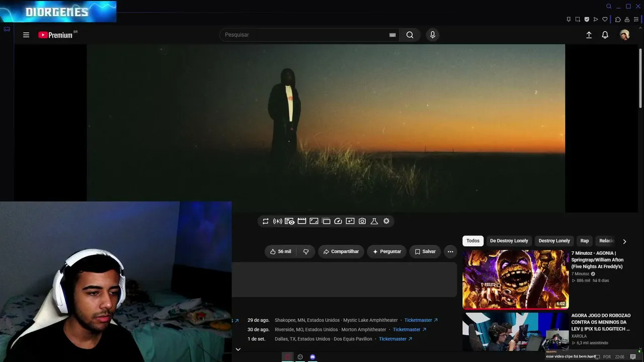The width and height of the screenshot is (644, 362).
Task: Open the 7 Minutoz AGONIA video thumbnail
Action: pyautogui.click(x=516, y=280)
